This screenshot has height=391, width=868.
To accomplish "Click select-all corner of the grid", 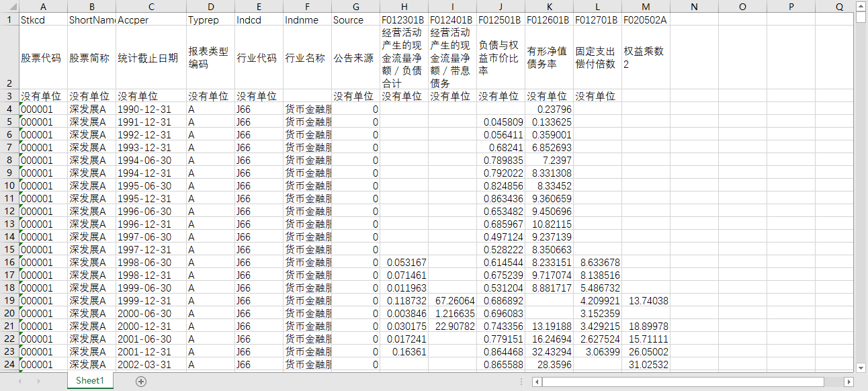I will 9,6.
